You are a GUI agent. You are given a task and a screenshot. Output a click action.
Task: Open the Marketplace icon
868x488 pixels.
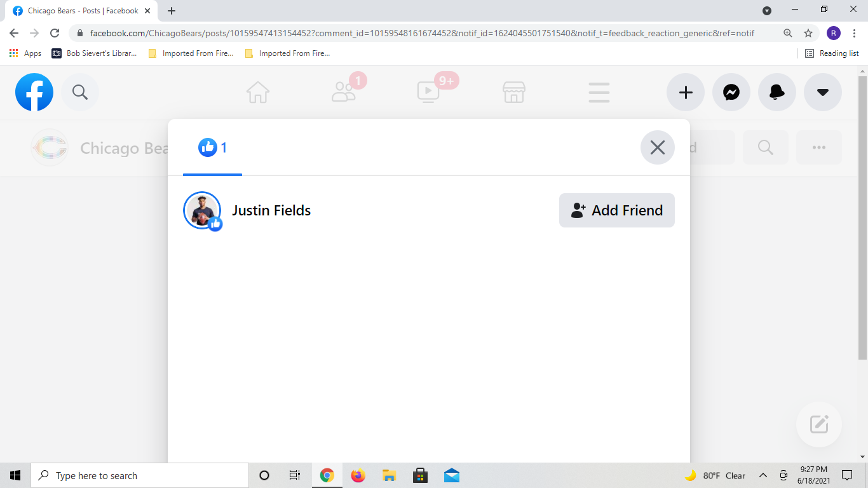tap(514, 92)
